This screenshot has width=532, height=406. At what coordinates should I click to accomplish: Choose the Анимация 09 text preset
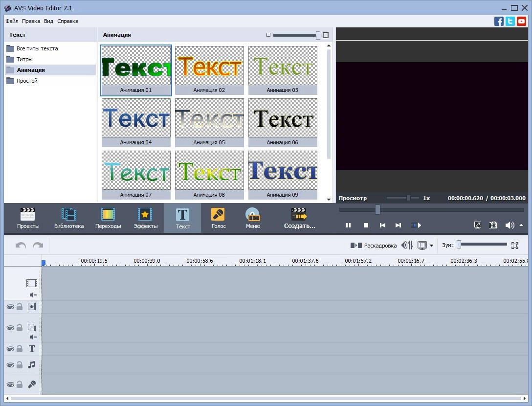click(x=283, y=175)
